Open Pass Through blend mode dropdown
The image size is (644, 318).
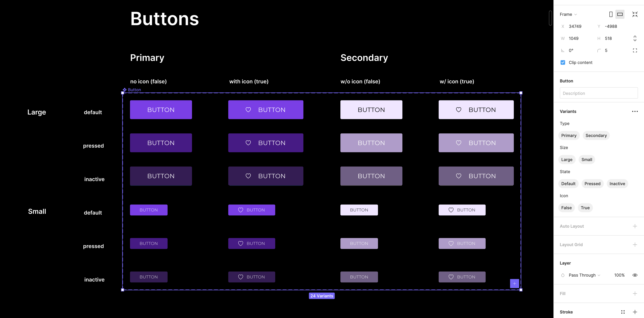[x=584, y=275]
